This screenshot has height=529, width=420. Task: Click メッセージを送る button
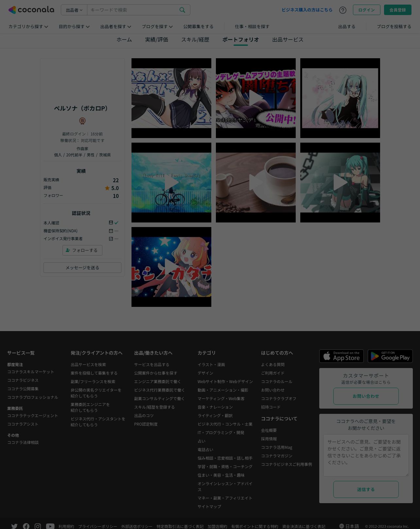tap(82, 268)
